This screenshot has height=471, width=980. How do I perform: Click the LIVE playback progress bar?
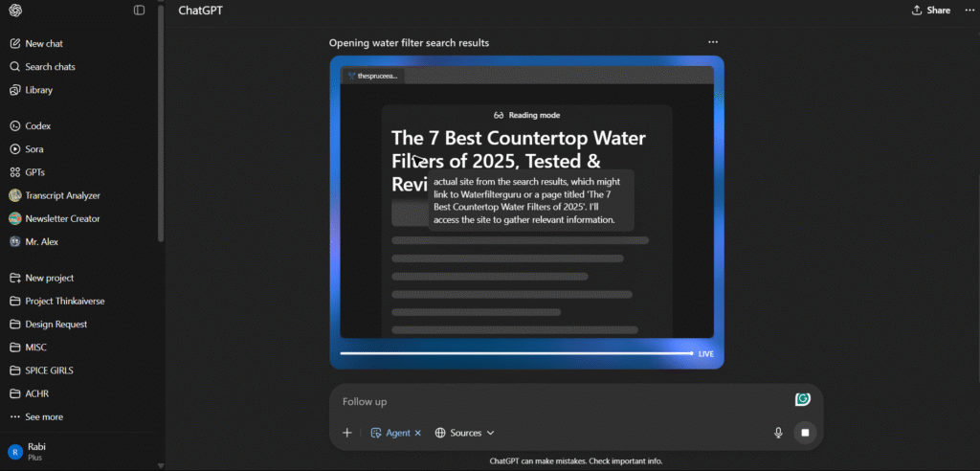point(516,353)
